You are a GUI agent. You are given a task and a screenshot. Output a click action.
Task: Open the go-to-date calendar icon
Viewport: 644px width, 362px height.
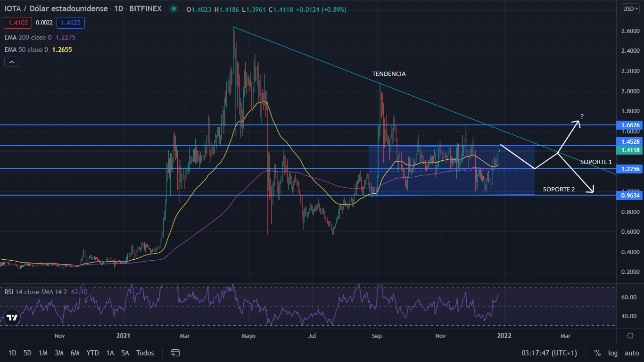coord(175,353)
